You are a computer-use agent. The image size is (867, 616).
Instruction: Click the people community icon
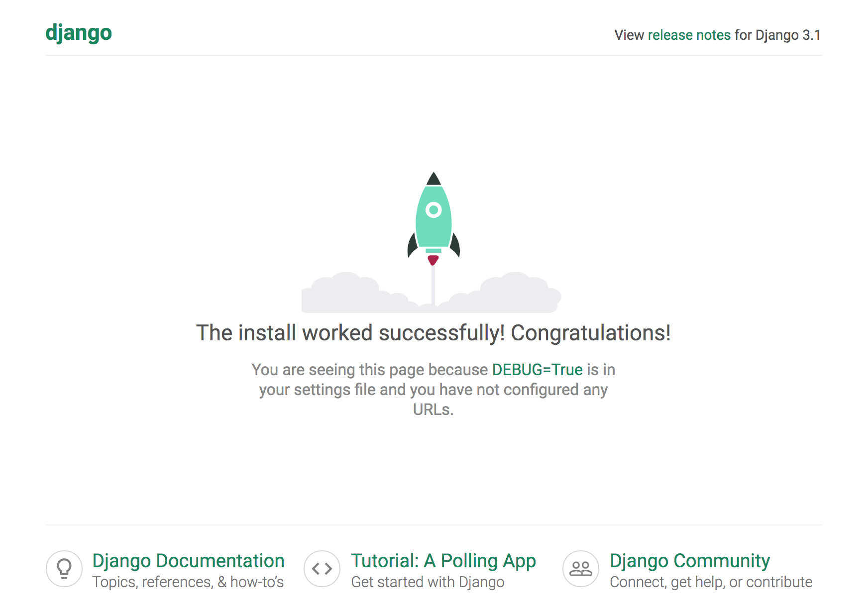click(581, 569)
